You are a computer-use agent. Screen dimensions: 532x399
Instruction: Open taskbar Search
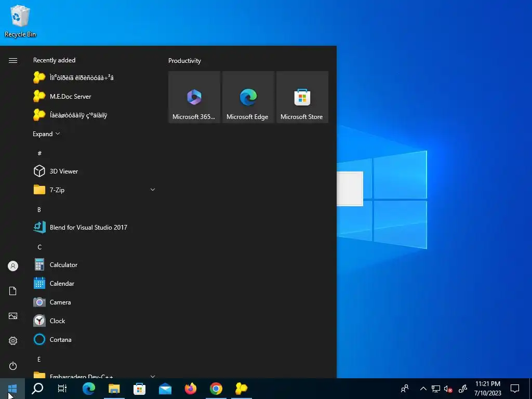coord(37,389)
